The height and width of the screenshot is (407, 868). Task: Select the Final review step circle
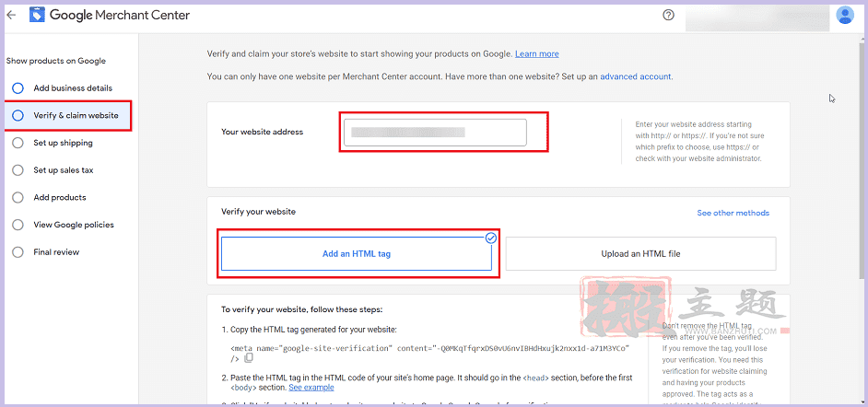(x=18, y=252)
